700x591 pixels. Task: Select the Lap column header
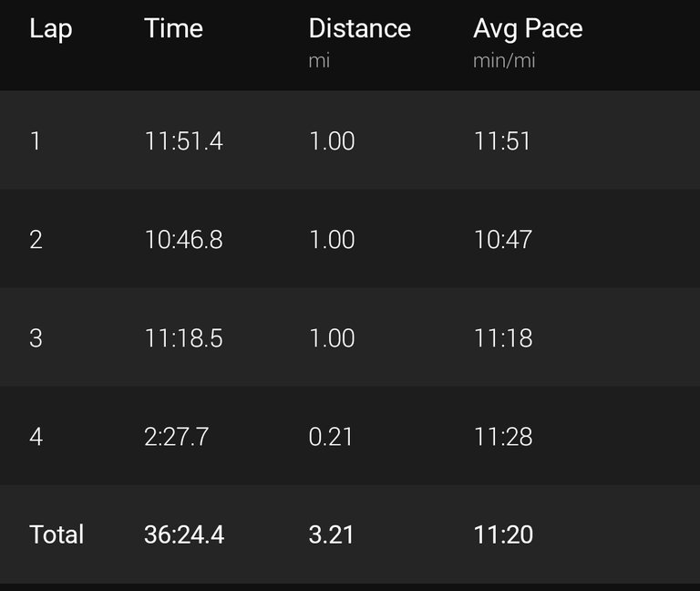[x=50, y=29]
